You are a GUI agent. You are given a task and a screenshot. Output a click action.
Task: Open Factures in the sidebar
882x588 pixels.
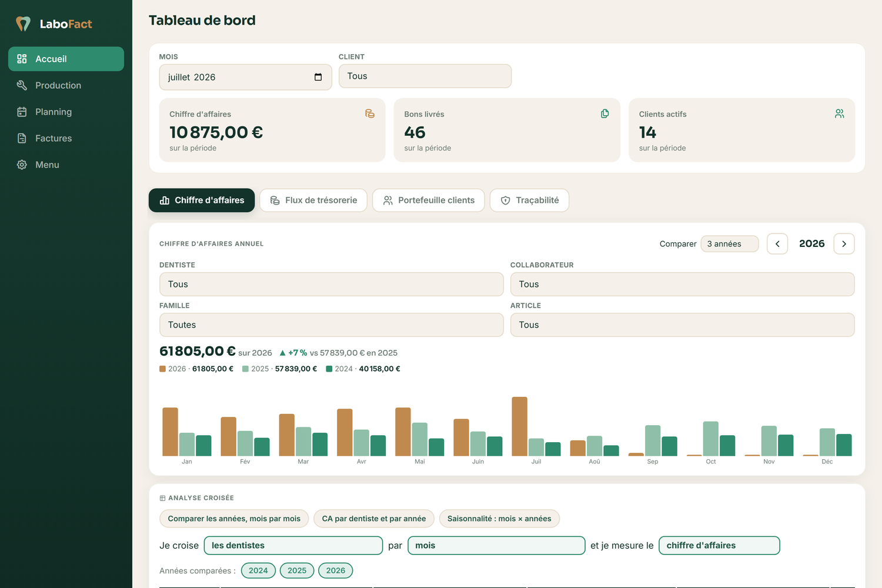66,138
